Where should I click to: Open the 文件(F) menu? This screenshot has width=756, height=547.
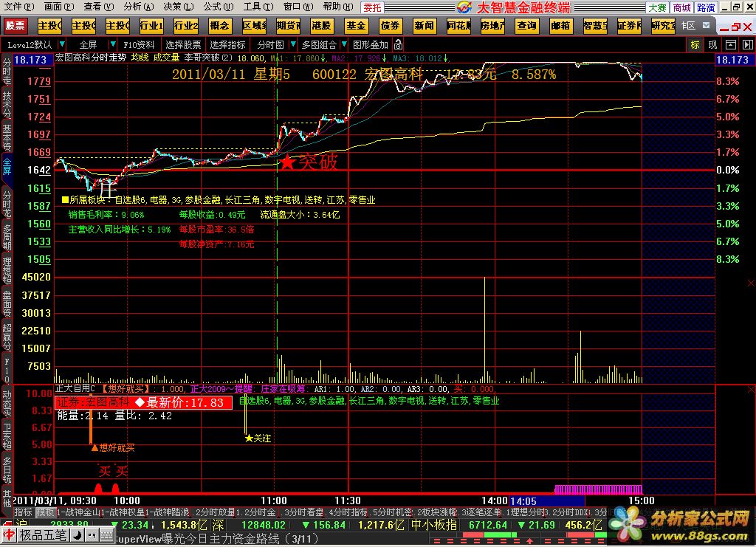tap(18, 7)
